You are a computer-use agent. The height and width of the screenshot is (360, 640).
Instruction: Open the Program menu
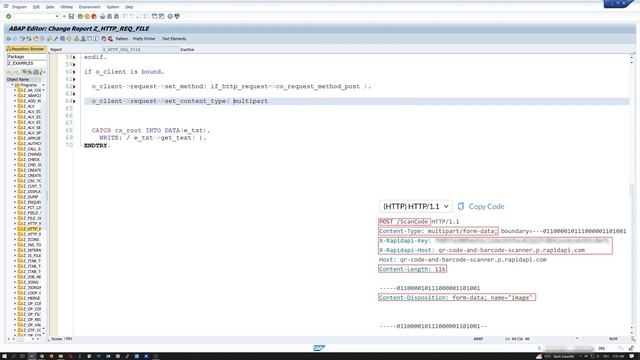pyautogui.click(x=19, y=7)
